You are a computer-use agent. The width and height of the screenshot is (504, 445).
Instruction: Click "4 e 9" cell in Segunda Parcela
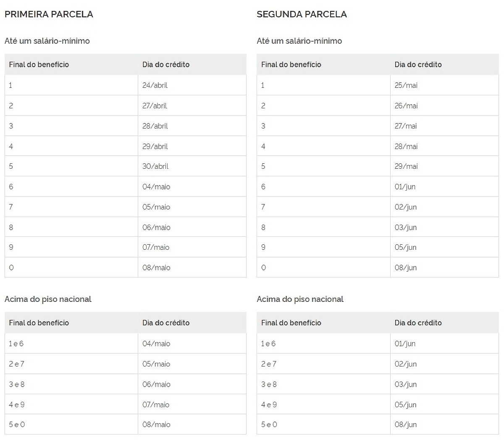tap(269, 405)
